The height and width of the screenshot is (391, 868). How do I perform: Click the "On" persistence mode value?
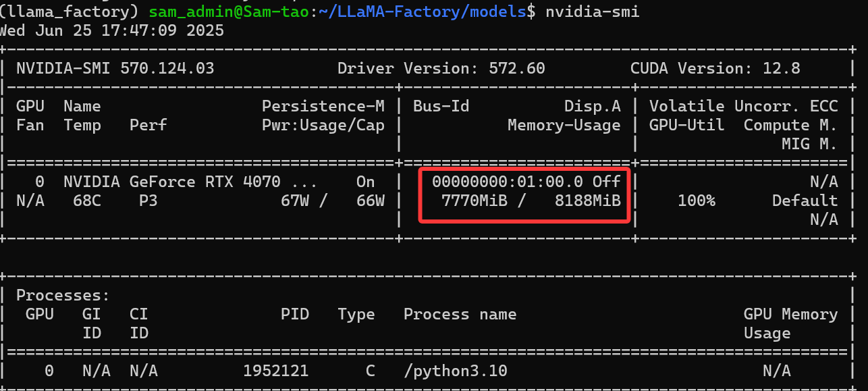coord(366,182)
